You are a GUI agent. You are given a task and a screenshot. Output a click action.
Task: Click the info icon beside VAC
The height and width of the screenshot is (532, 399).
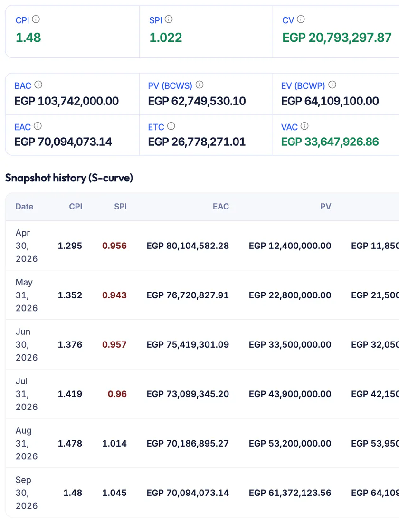tap(304, 126)
